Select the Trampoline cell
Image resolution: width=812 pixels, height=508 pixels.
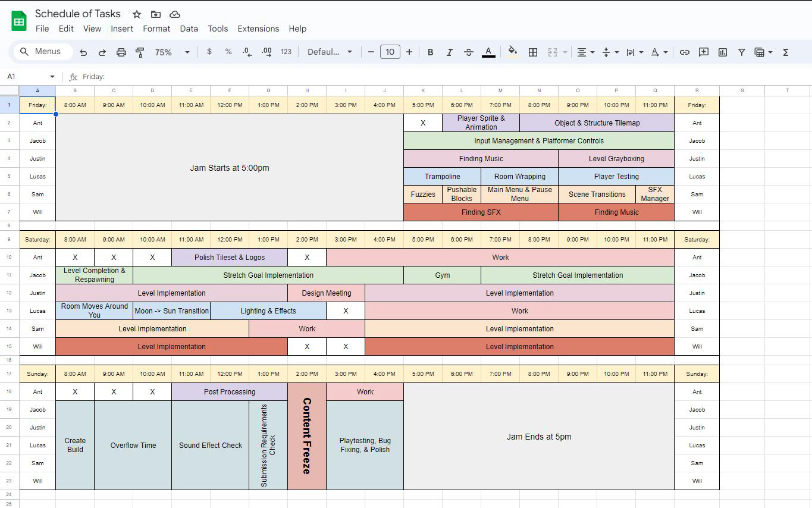coord(443,177)
